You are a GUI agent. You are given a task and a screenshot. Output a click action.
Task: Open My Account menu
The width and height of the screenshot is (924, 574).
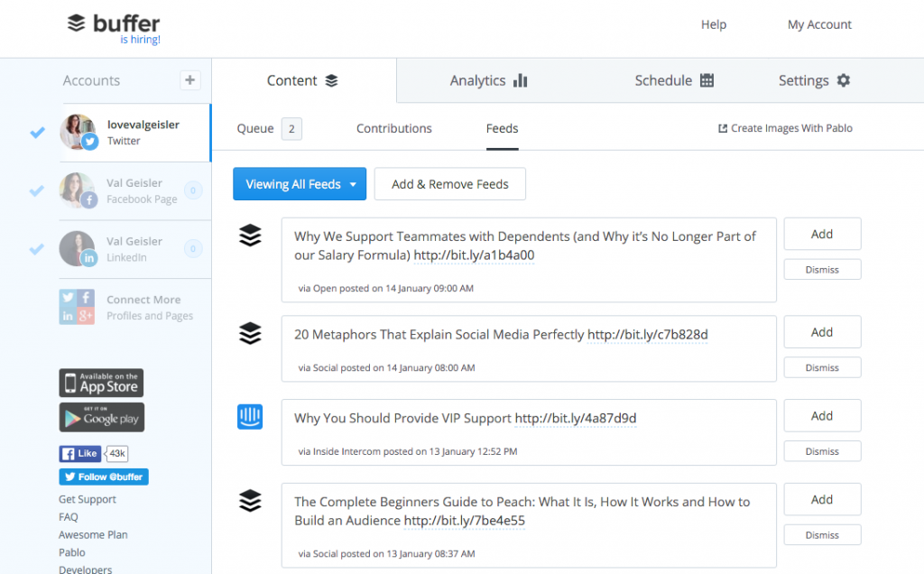(x=819, y=24)
